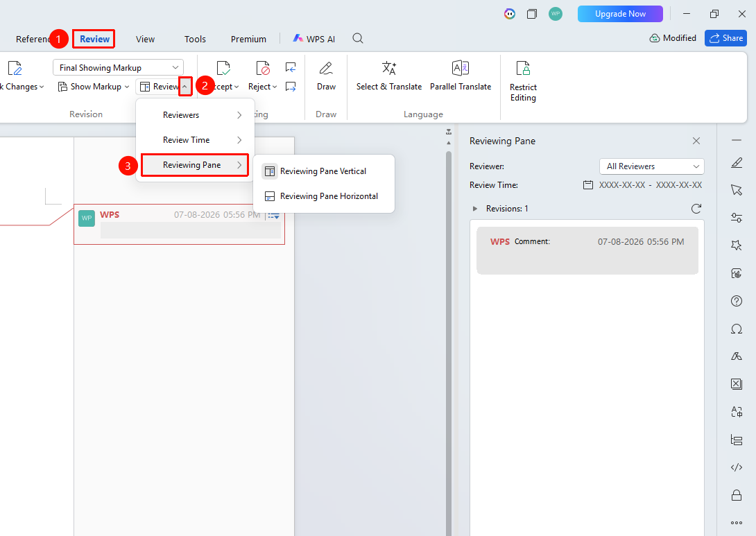Image resolution: width=756 pixels, height=536 pixels.
Task: Open the sliders settings icon in sidebar
Action: tap(737, 218)
